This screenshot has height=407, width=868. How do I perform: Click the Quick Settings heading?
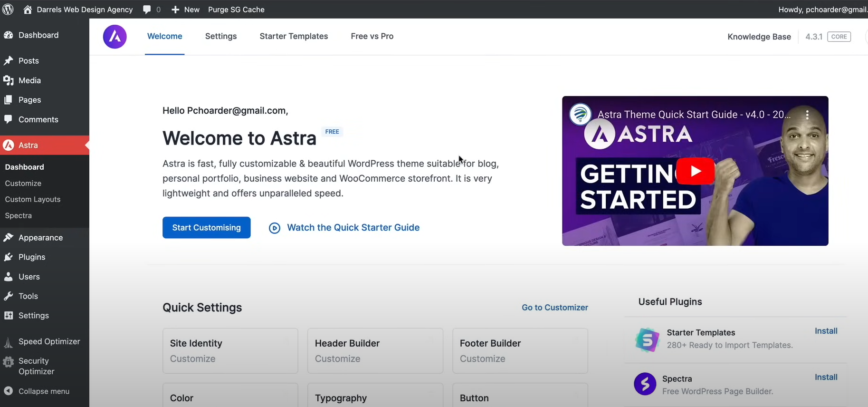click(202, 308)
